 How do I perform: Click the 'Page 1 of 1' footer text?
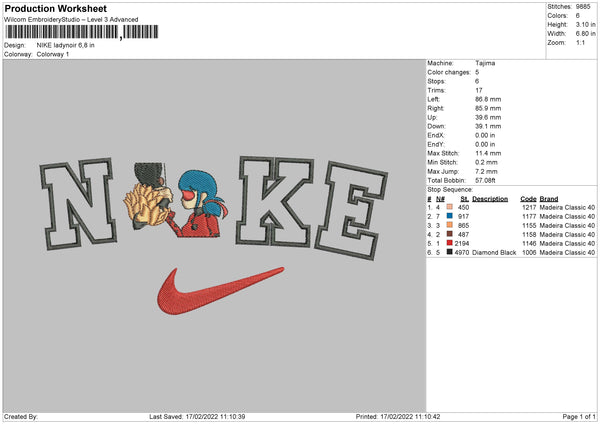[579, 416]
